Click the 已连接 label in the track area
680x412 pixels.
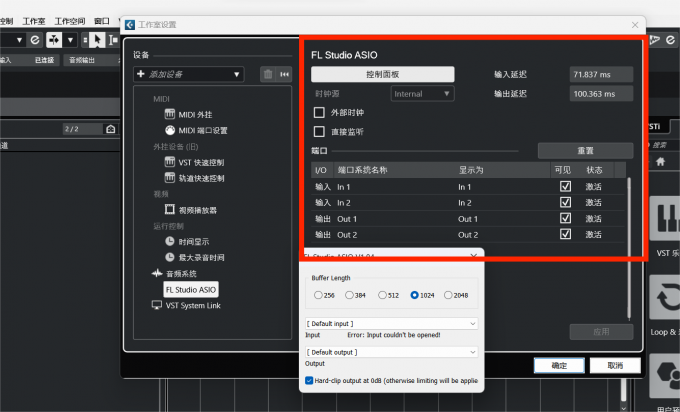click(x=44, y=60)
